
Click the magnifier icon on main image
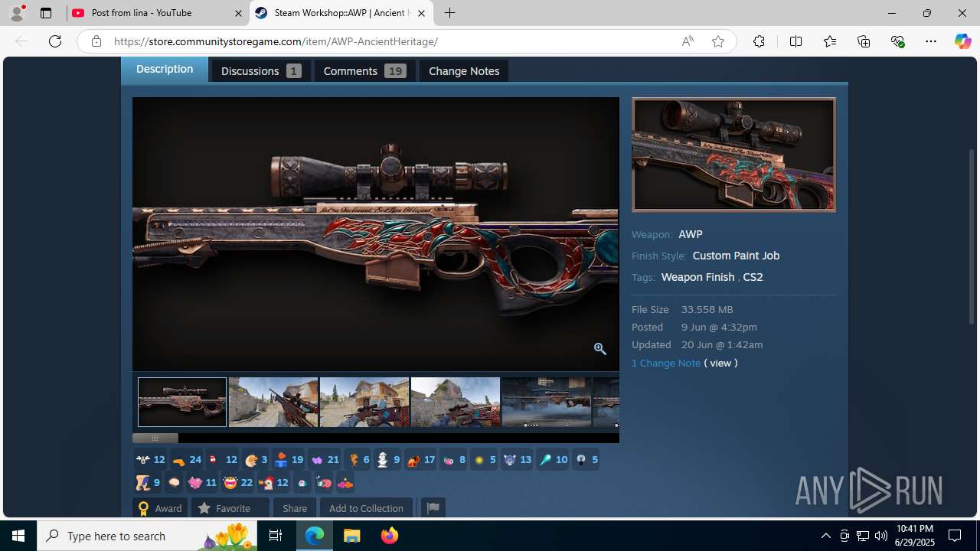coord(600,349)
